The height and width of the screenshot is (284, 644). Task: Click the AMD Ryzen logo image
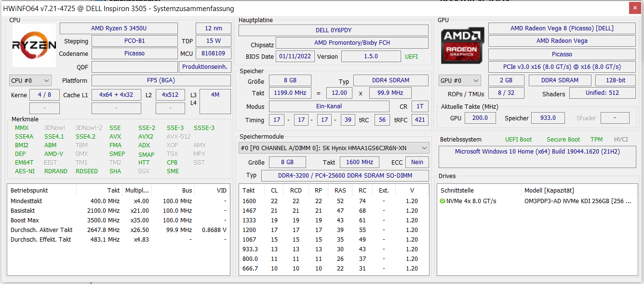click(34, 45)
